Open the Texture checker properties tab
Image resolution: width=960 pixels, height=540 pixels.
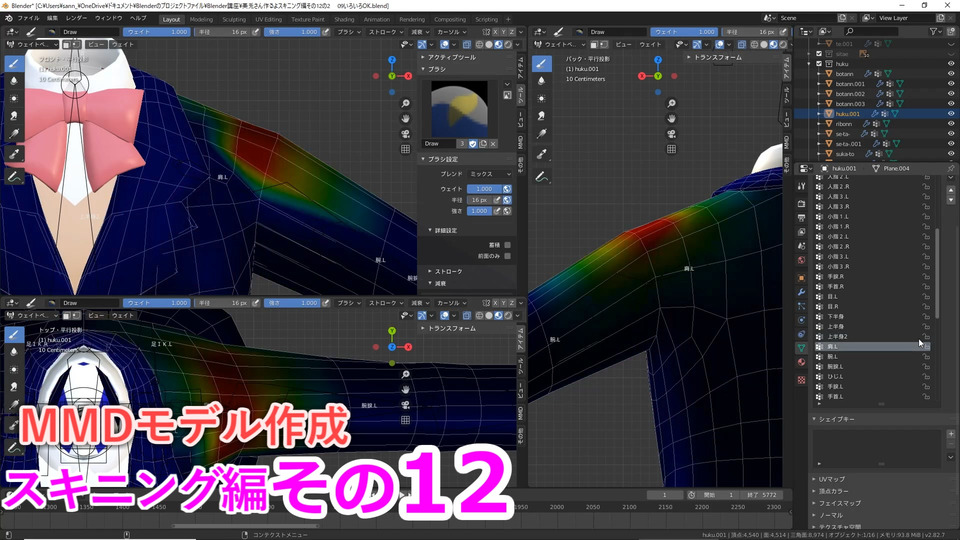(801, 380)
